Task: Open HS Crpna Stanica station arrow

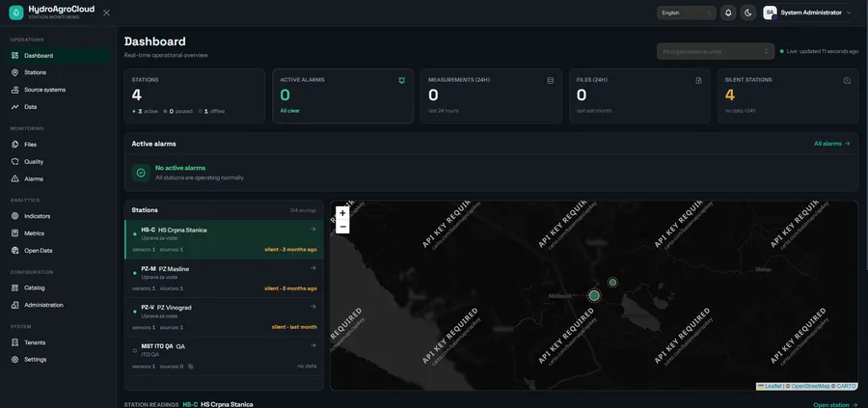Action: (x=312, y=230)
